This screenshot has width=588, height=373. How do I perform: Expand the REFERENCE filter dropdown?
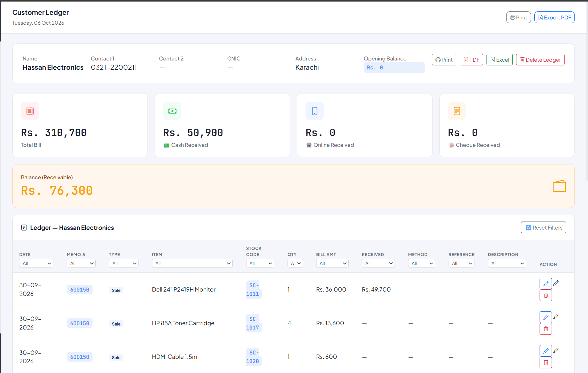(x=462, y=263)
